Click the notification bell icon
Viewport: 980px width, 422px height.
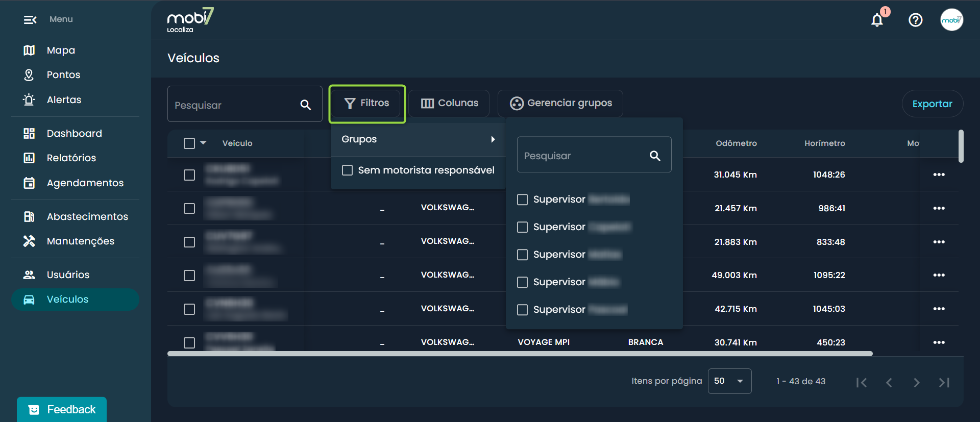point(877,20)
